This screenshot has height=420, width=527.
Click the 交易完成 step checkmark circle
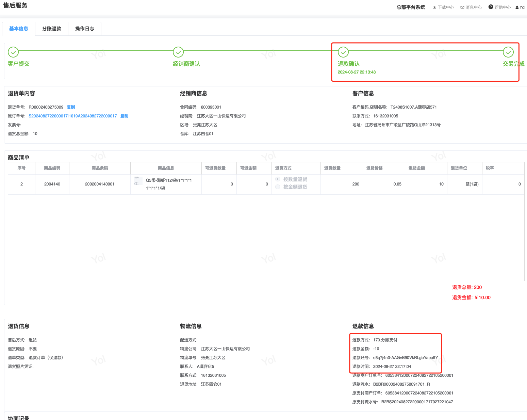pos(508,52)
